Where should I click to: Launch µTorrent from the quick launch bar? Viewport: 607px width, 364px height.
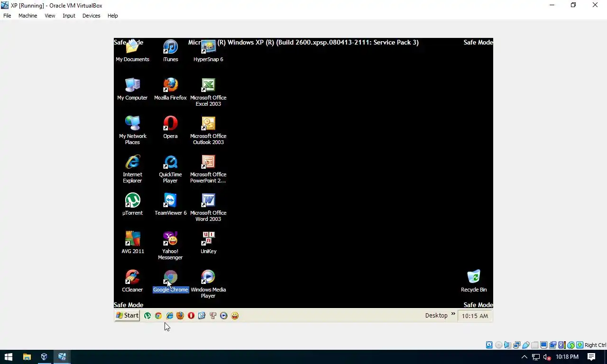[x=147, y=316]
